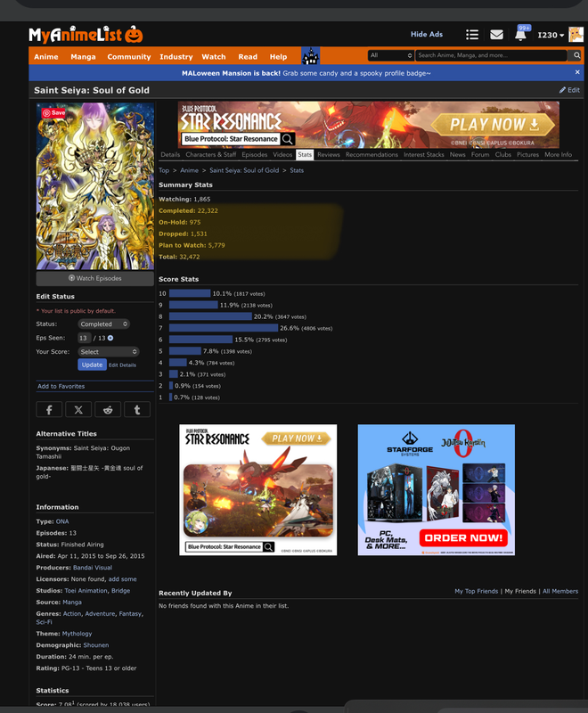Click the Eps Seen input field
The image size is (588, 713).
[84, 339]
